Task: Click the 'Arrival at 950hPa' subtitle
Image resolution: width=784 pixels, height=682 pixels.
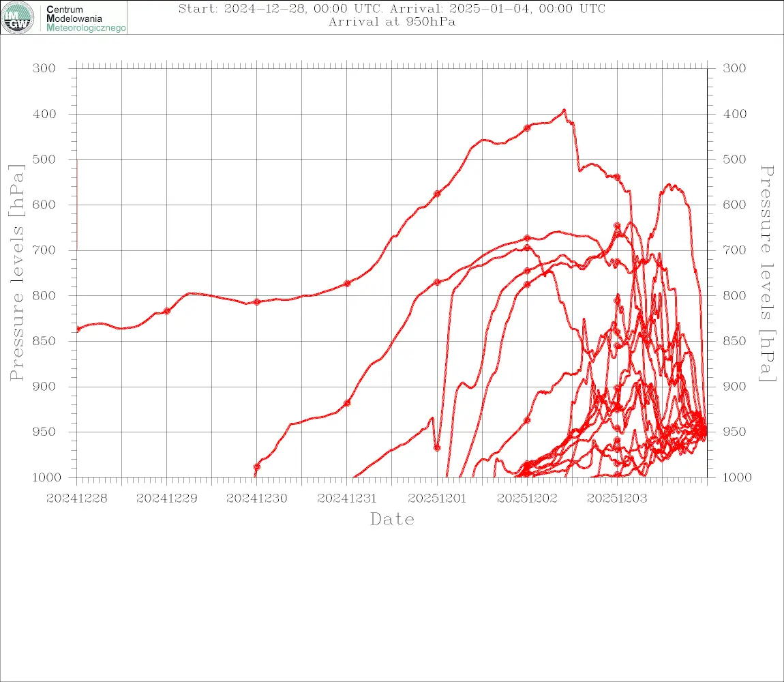Action: (x=392, y=22)
